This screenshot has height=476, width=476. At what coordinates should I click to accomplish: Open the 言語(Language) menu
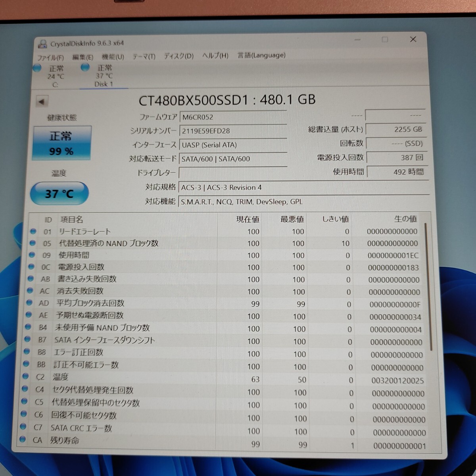261,56
